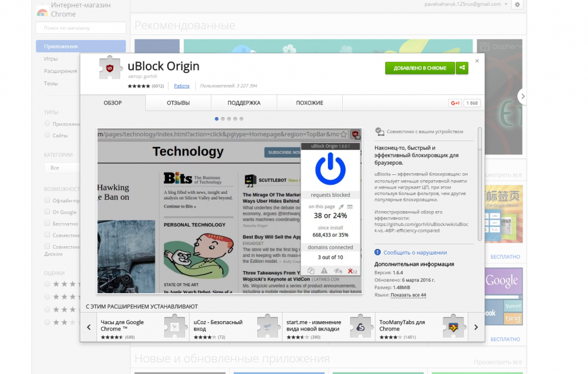
Task: Click the description panel scrollbar
Action: [479, 184]
